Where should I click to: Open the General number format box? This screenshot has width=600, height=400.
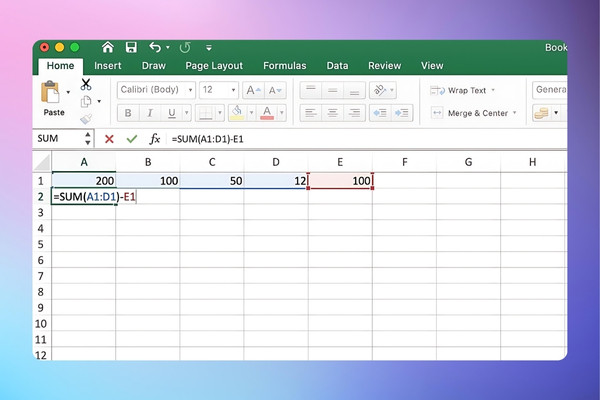coord(550,90)
